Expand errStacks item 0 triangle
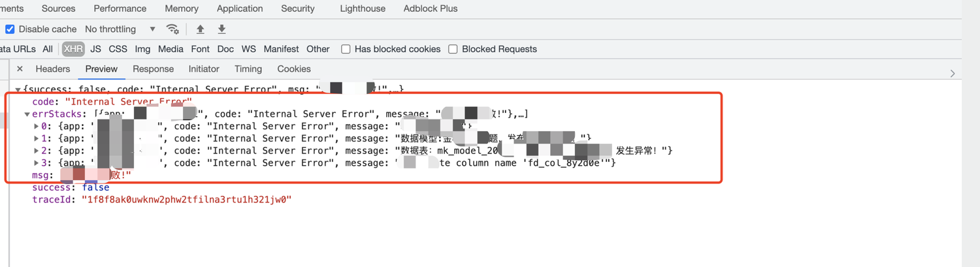This screenshot has height=267, width=980. 37,126
